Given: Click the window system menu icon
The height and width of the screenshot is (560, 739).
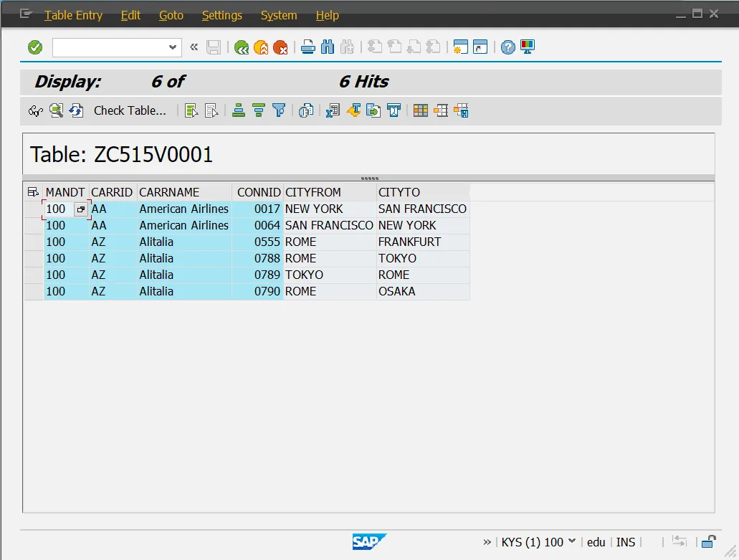Looking at the screenshot, I should tap(26, 14).
